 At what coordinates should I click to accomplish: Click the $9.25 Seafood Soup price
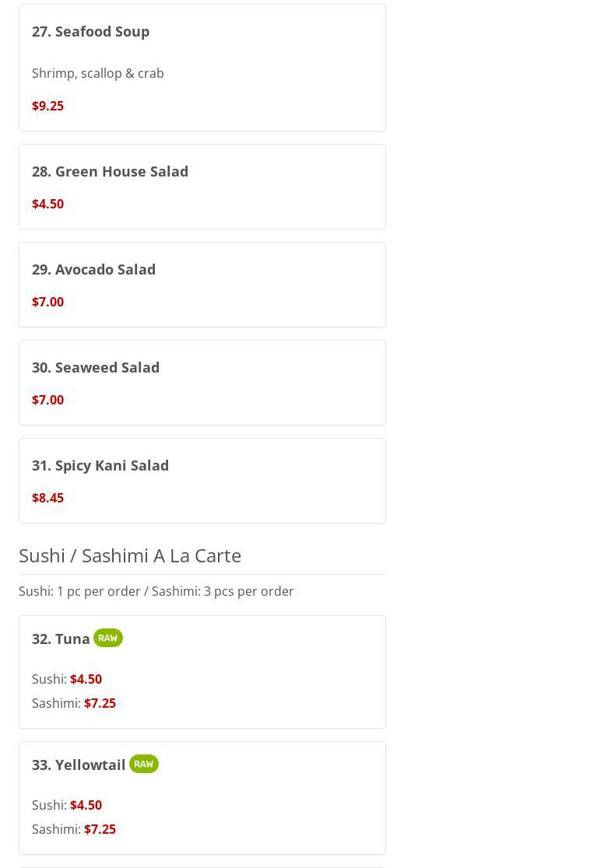(47, 106)
